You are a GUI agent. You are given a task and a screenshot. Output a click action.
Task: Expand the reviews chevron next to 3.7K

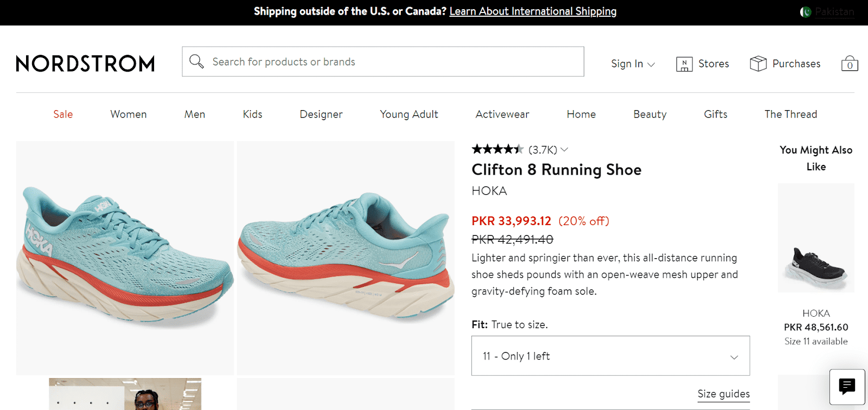click(565, 150)
